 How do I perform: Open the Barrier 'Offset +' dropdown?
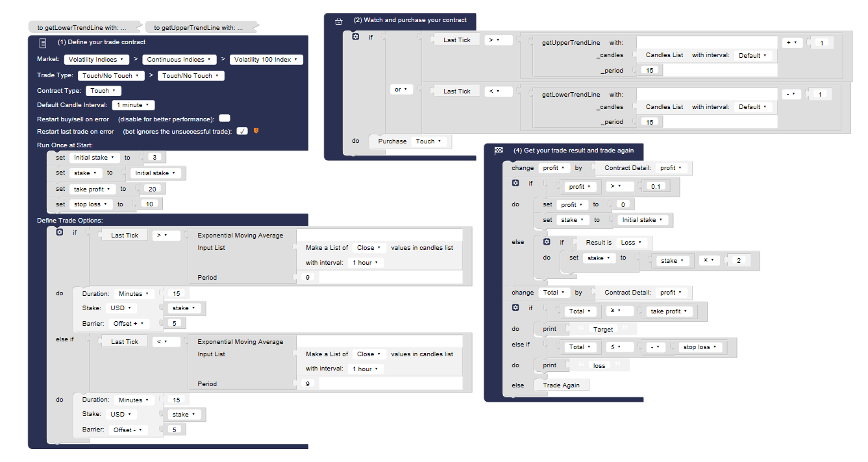pos(129,324)
